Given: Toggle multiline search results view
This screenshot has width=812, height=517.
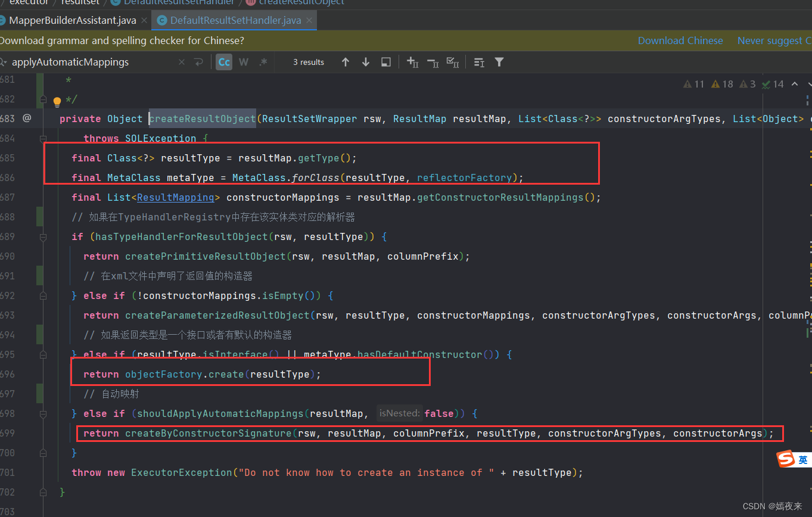Looking at the screenshot, I should (x=479, y=62).
